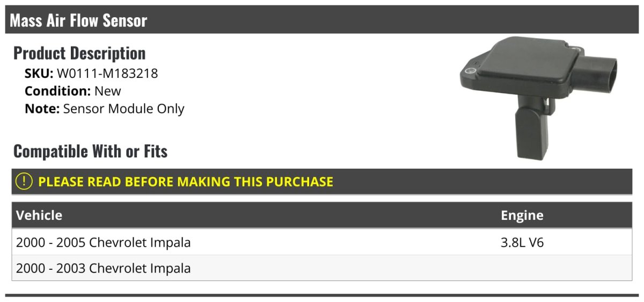Screen dimensions: 644x302
Task: Click the Mass Air Flow Sensor title
Action: 78,20
